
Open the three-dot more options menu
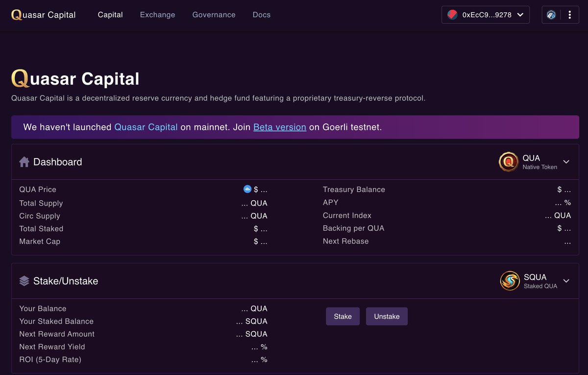coord(569,15)
